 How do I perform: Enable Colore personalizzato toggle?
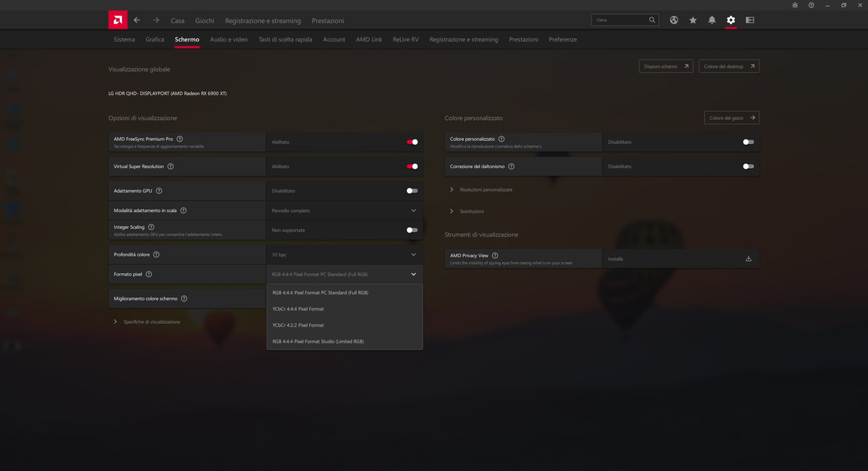pos(749,142)
